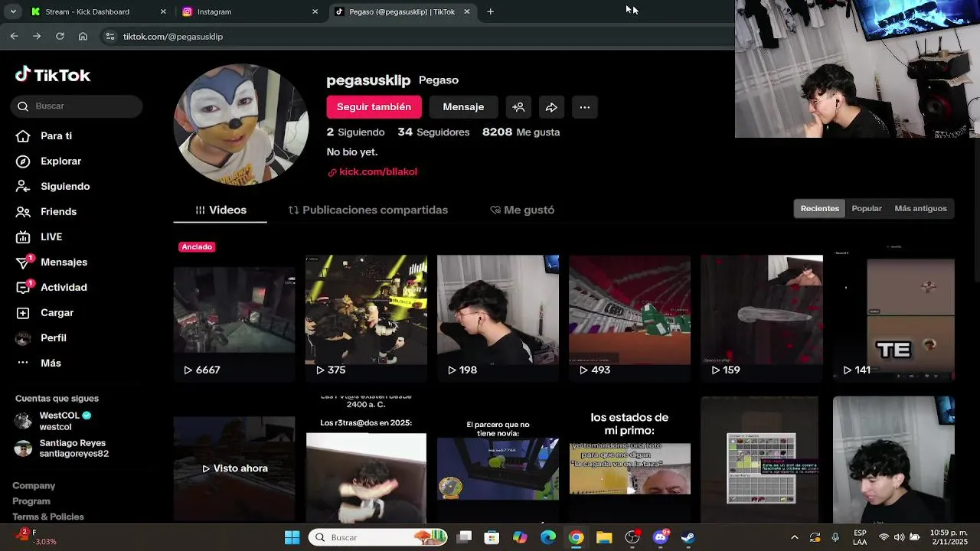Click 34 Seguidores count
The height and width of the screenshot is (551, 980).
(433, 132)
